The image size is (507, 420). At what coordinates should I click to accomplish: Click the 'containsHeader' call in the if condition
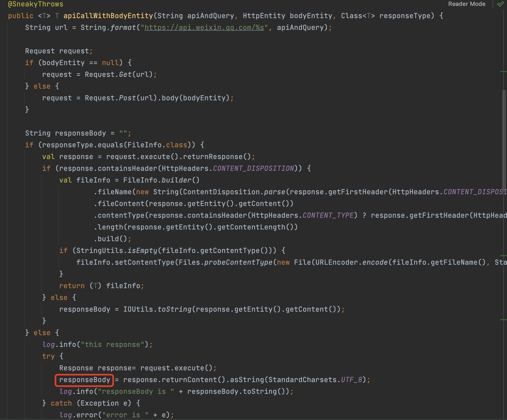pos(127,168)
